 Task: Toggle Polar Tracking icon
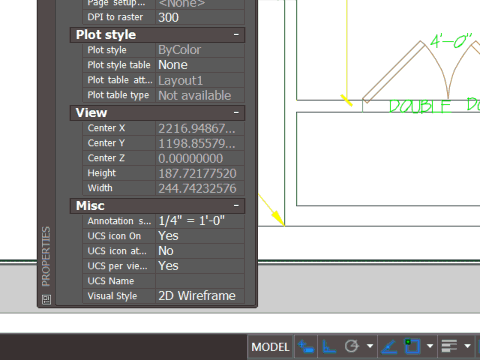(351, 347)
